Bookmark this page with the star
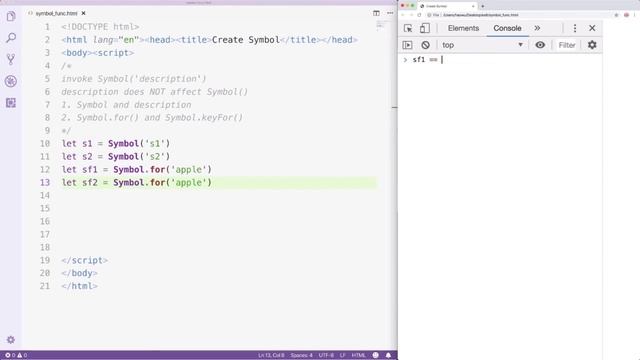 pos(616,15)
